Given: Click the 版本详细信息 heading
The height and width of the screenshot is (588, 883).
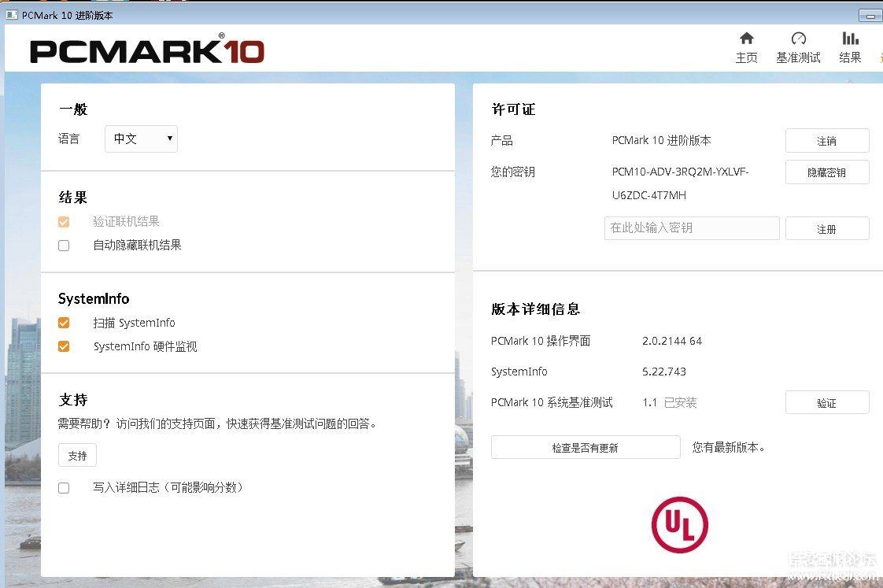Looking at the screenshot, I should pyautogui.click(x=535, y=309).
